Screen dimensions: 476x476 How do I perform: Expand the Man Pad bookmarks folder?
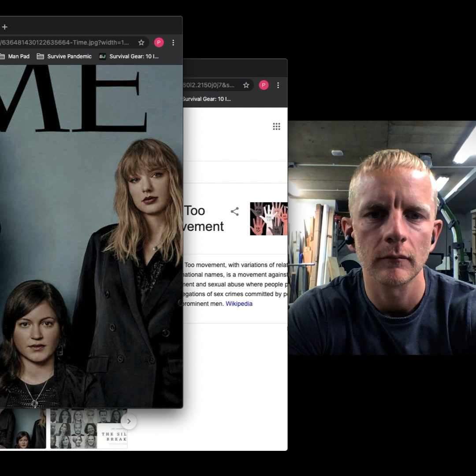click(x=15, y=56)
